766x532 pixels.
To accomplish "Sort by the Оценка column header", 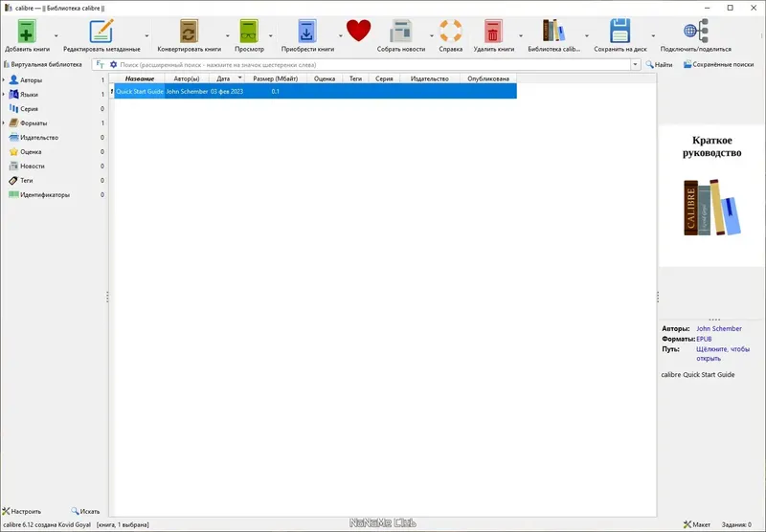I will click(325, 78).
